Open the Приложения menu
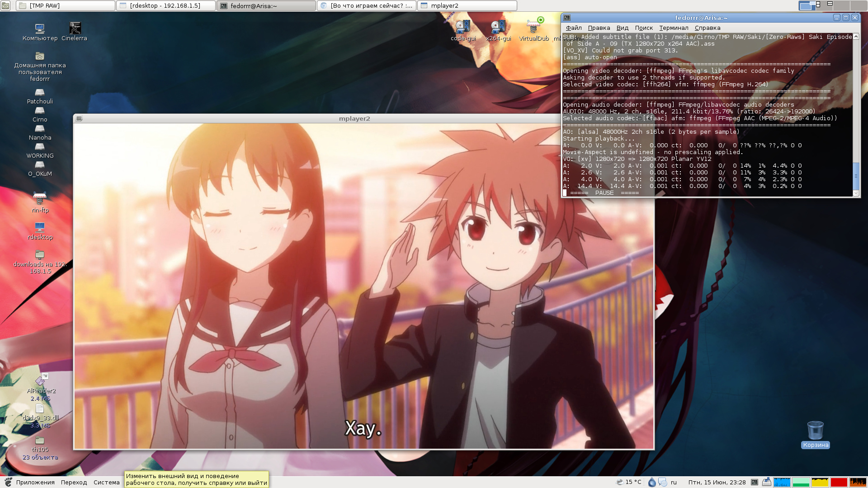868x488 pixels. tap(35, 482)
